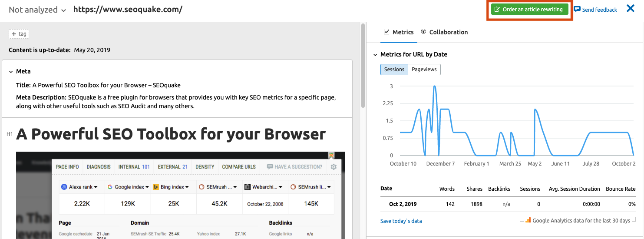Click the Send feedback speech bubble icon
This screenshot has height=239, width=644.
[577, 9]
